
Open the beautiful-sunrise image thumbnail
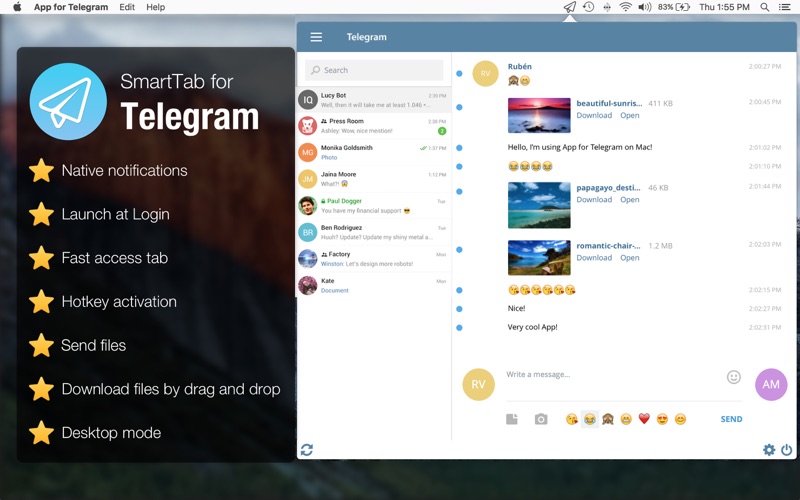click(x=539, y=115)
